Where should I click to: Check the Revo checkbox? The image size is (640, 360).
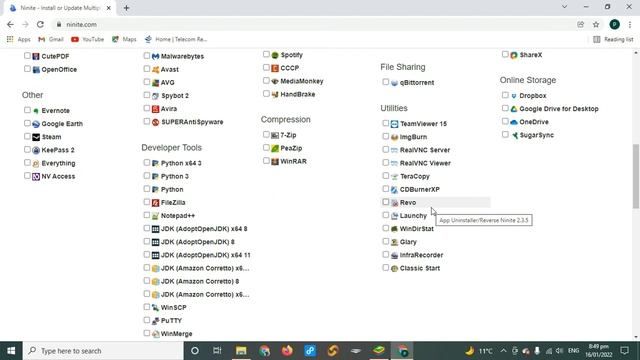[x=386, y=202]
